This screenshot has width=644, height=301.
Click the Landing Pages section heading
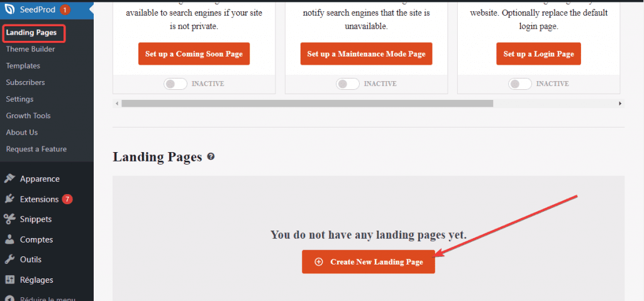(158, 157)
